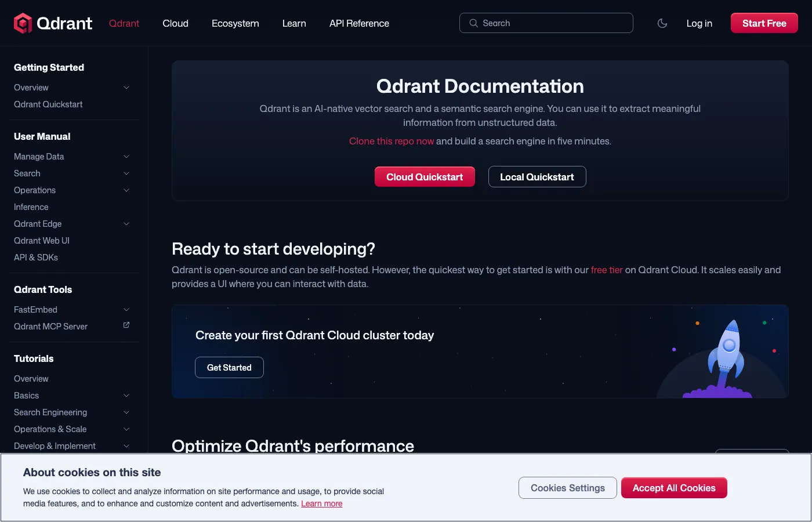
Task: Open the cookie Learn more link
Action: pos(322,503)
